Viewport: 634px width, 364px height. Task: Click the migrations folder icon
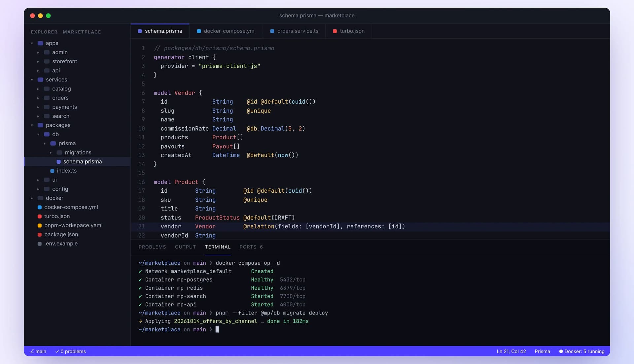pos(59,152)
